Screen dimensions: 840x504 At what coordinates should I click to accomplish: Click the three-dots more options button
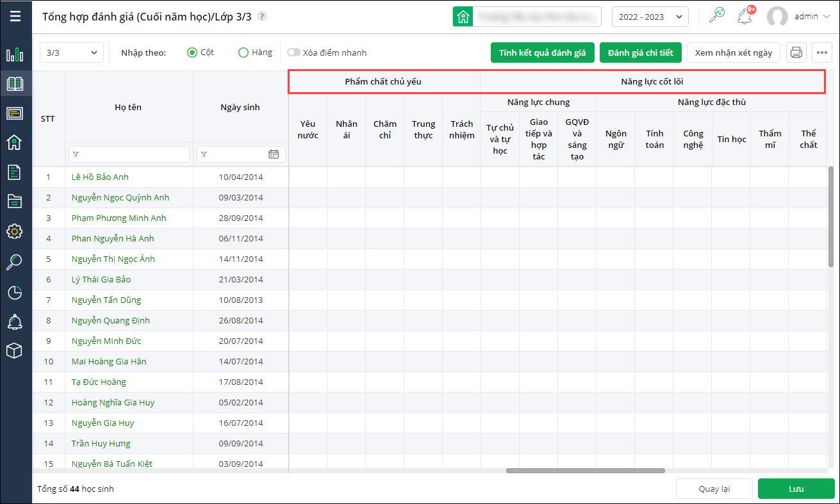[822, 53]
